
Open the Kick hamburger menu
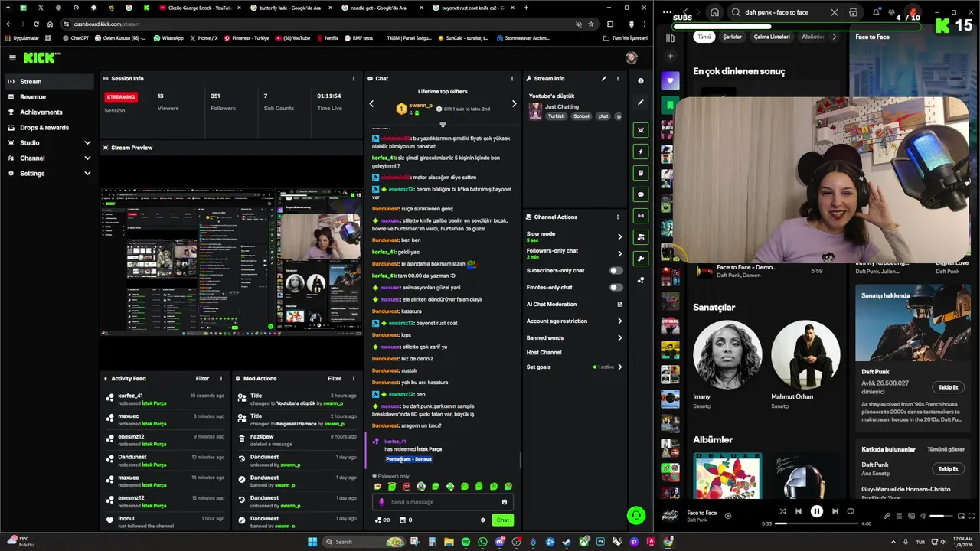coord(12,57)
